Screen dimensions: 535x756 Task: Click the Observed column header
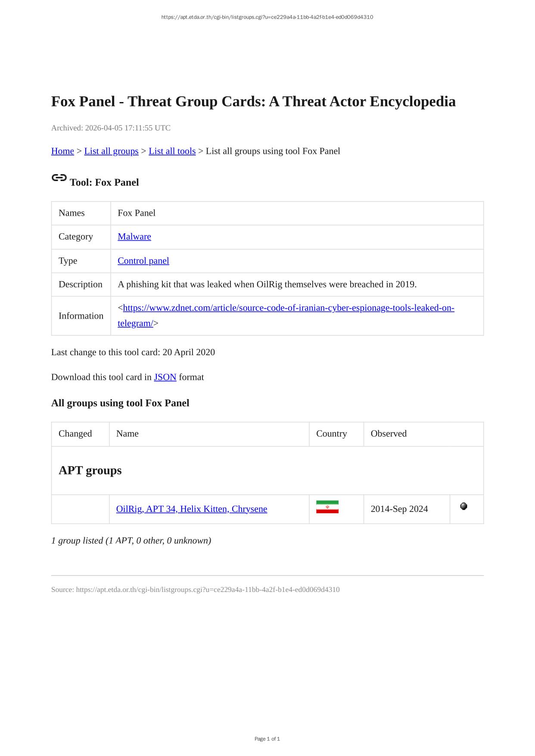point(388,434)
